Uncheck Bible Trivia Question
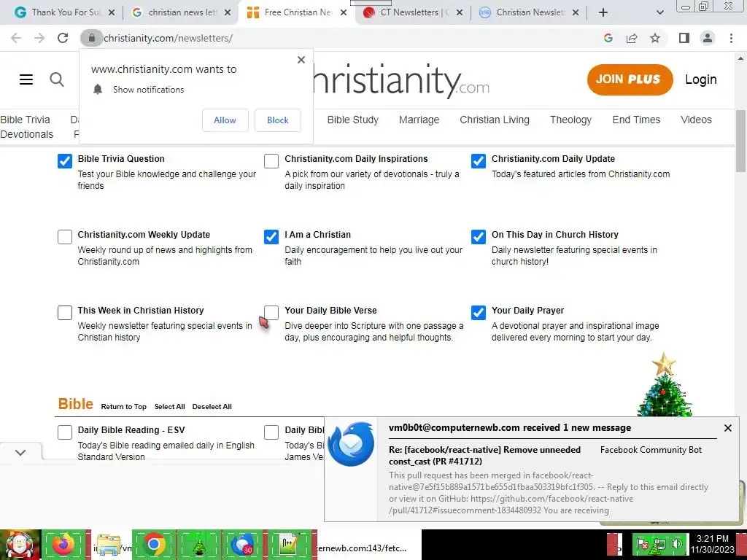747x560 pixels. click(65, 161)
